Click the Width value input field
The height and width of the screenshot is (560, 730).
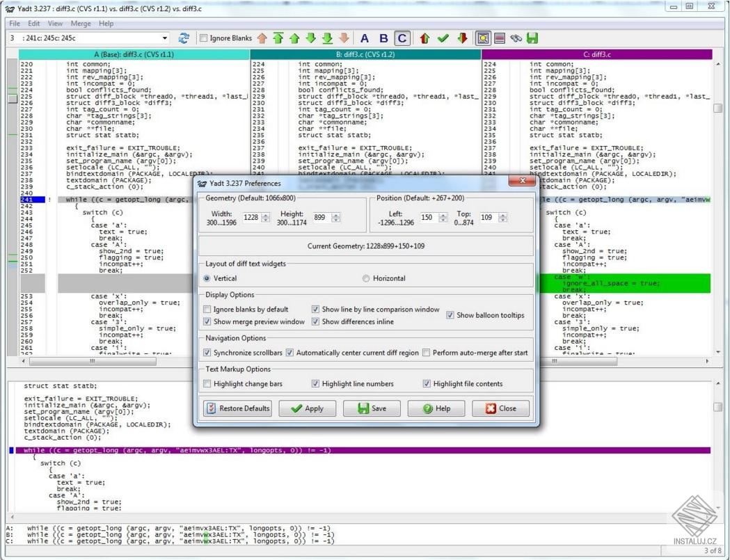tap(251, 217)
